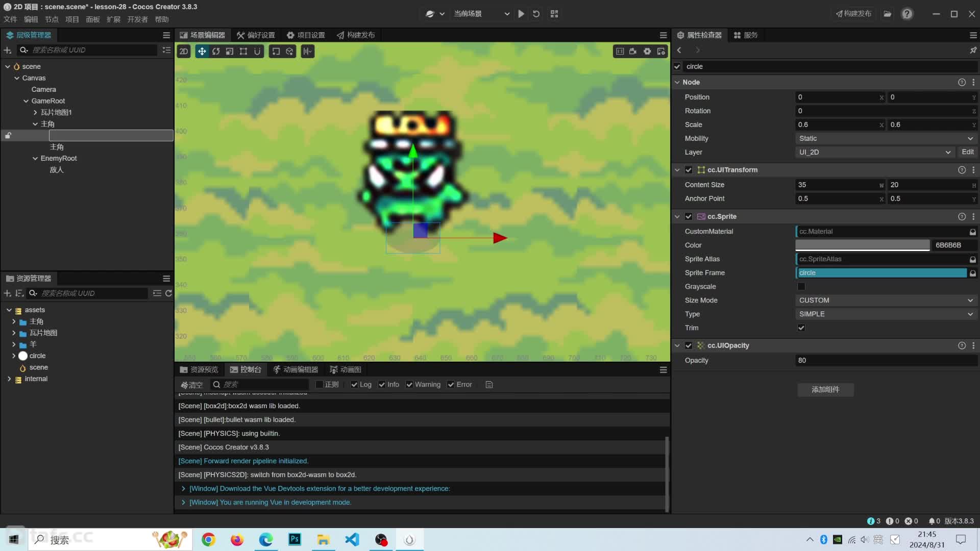
Task: Disable the cc.Sprite component checkbox
Action: coord(689,216)
